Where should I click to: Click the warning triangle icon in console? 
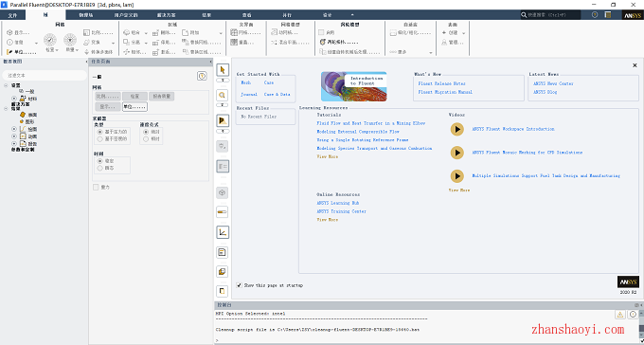619,315
